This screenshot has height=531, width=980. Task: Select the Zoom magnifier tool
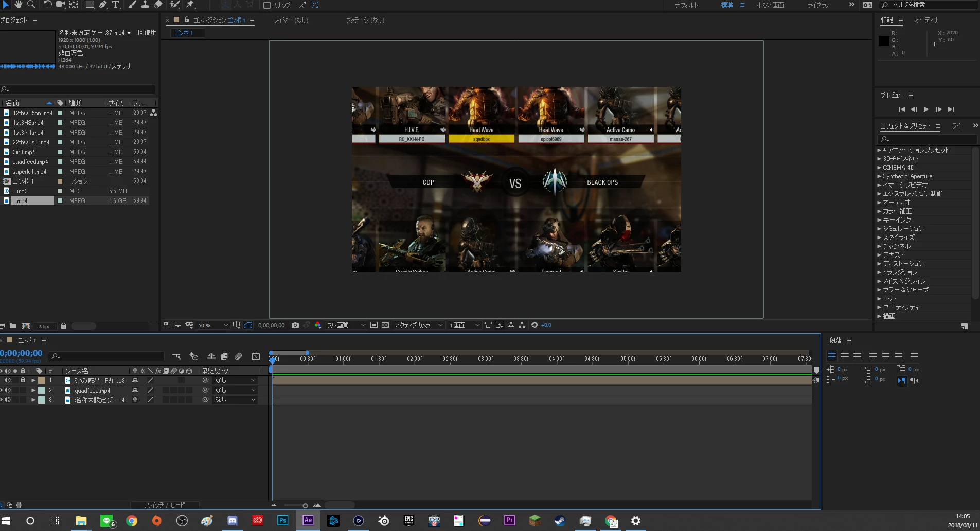[31, 5]
